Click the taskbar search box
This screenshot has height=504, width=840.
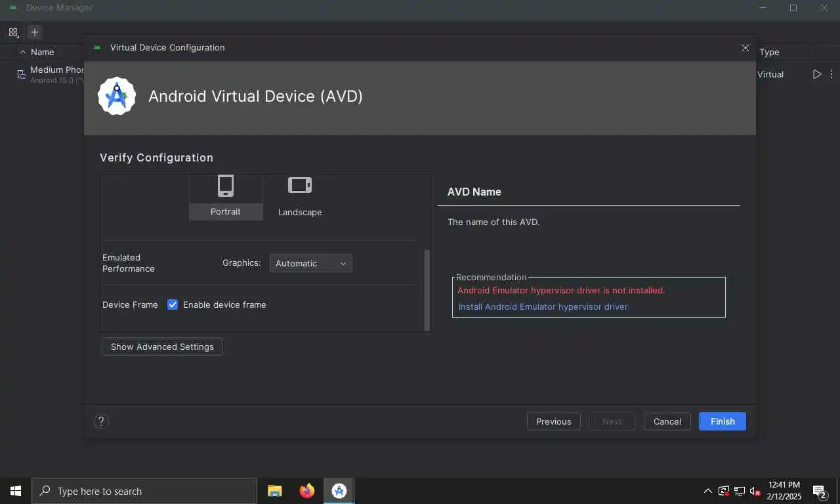144,491
